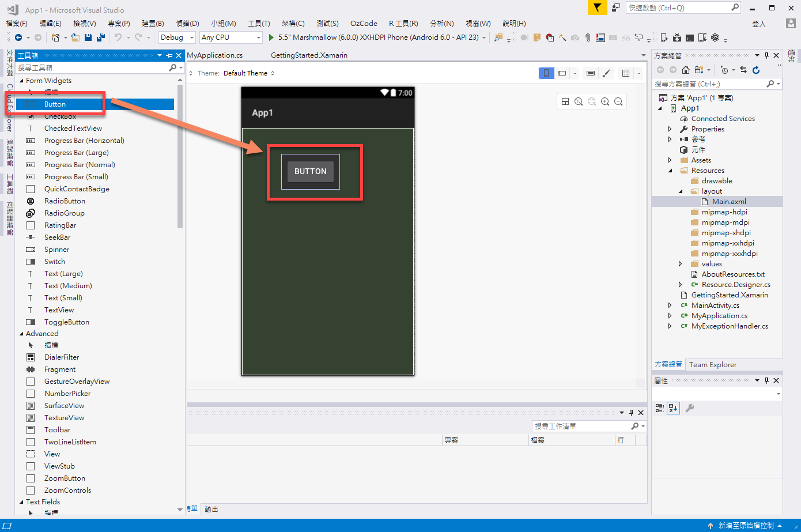801x532 pixels.
Task: Open the 偵錯(D) Debug menu
Action: [x=187, y=24]
